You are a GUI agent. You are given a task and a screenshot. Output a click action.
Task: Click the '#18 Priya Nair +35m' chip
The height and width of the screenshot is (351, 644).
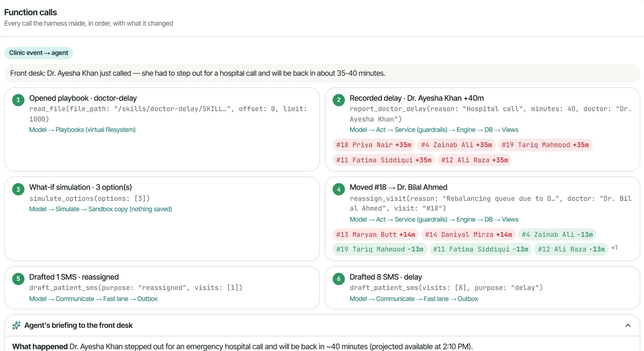click(374, 145)
